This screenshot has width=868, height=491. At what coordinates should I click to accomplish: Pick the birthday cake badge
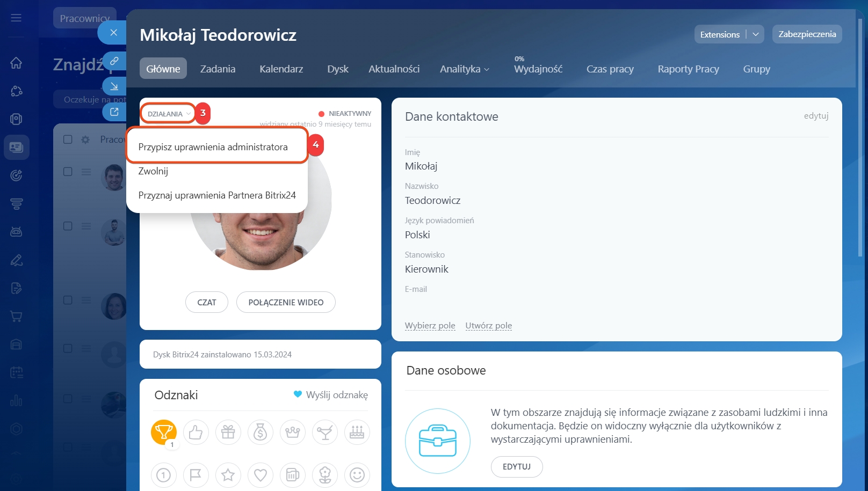pos(357,432)
